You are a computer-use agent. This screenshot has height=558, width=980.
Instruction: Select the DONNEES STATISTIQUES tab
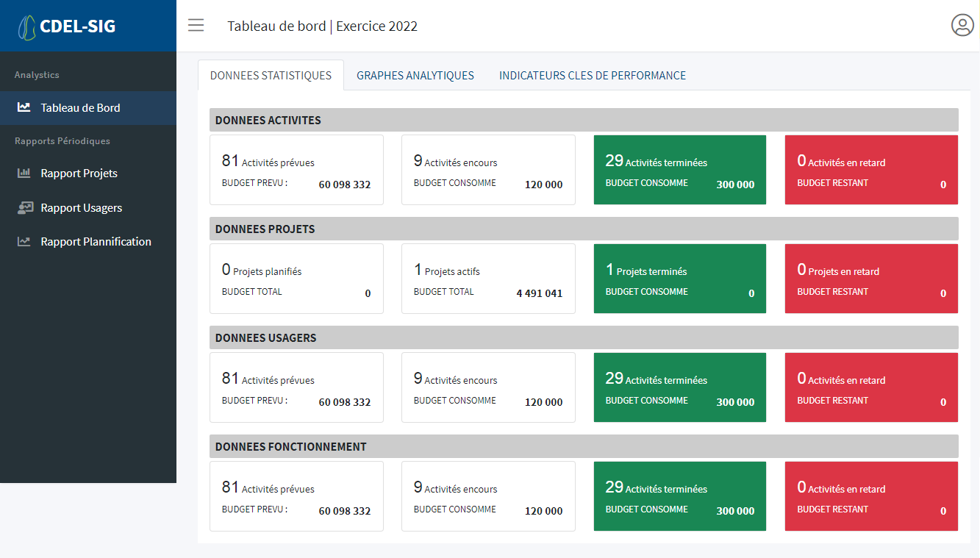tap(271, 76)
